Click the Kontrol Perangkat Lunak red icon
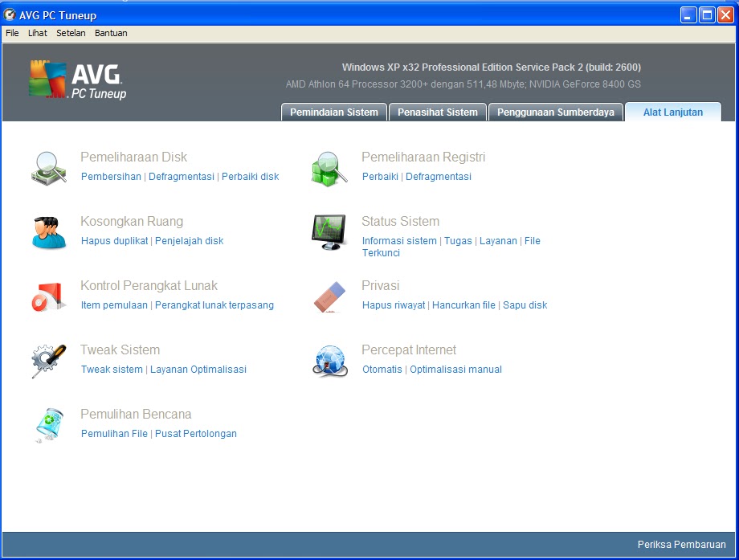 pyautogui.click(x=48, y=297)
